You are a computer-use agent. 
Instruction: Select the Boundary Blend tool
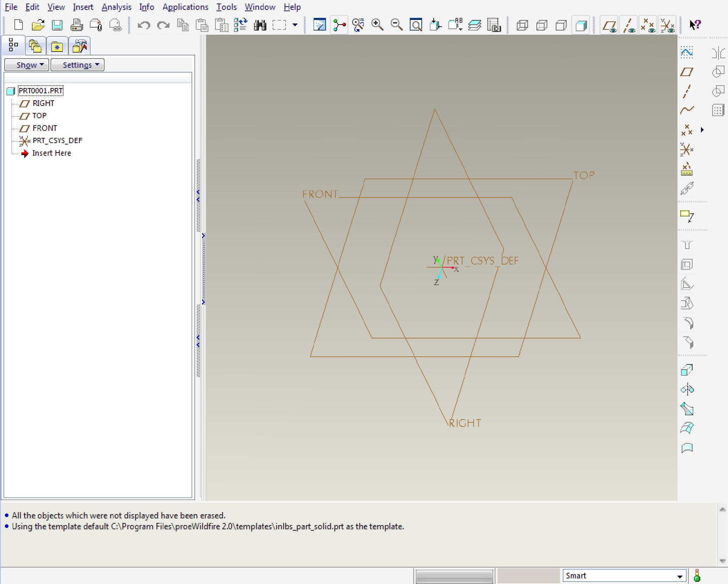click(687, 428)
